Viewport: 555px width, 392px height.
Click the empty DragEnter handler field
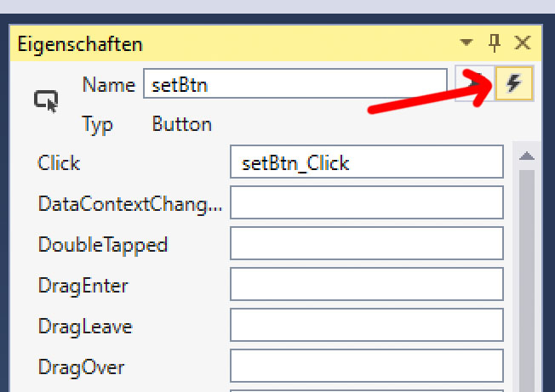click(366, 286)
